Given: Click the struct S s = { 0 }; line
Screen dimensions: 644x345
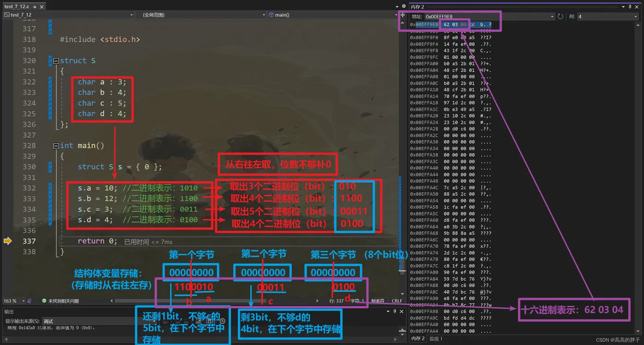Looking at the screenshot, I should [x=120, y=167].
